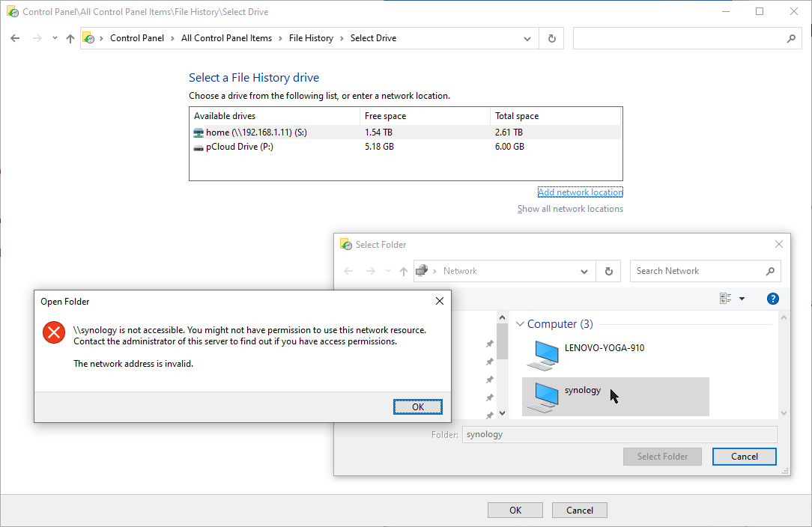Open the change view options dropdown
The width and height of the screenshot is (812, 527).
pos(742,299)
